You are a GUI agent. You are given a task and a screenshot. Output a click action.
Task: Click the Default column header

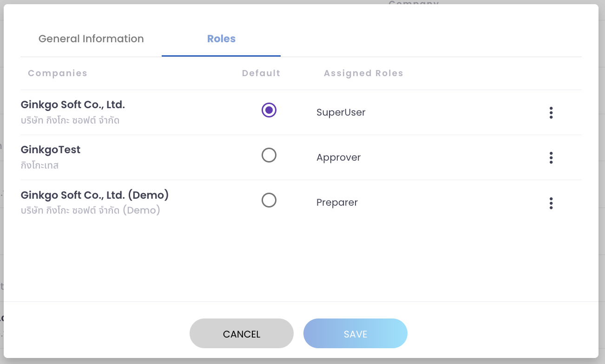pos(261,73)
